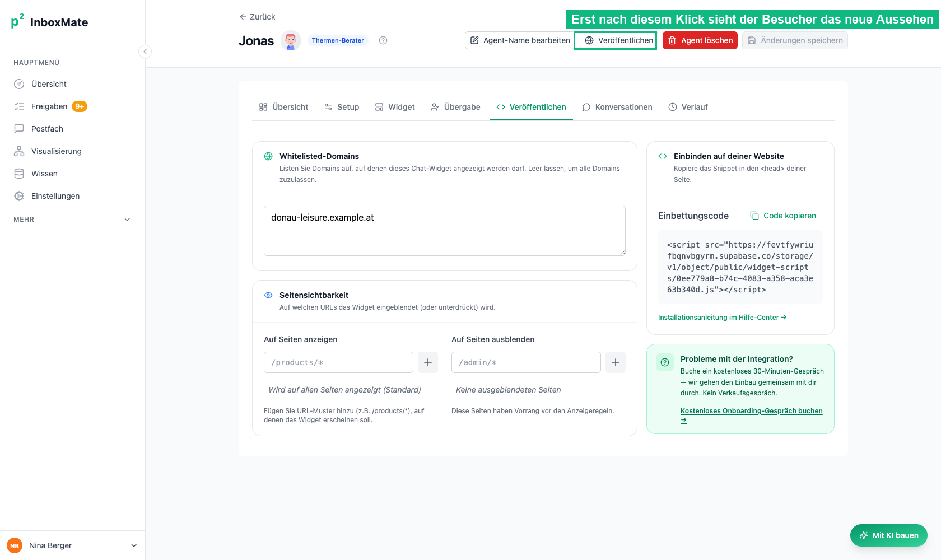This screenshot has width=941, height=560.
Task: Click the Einbettungscode label
Action: pos(693,216)
